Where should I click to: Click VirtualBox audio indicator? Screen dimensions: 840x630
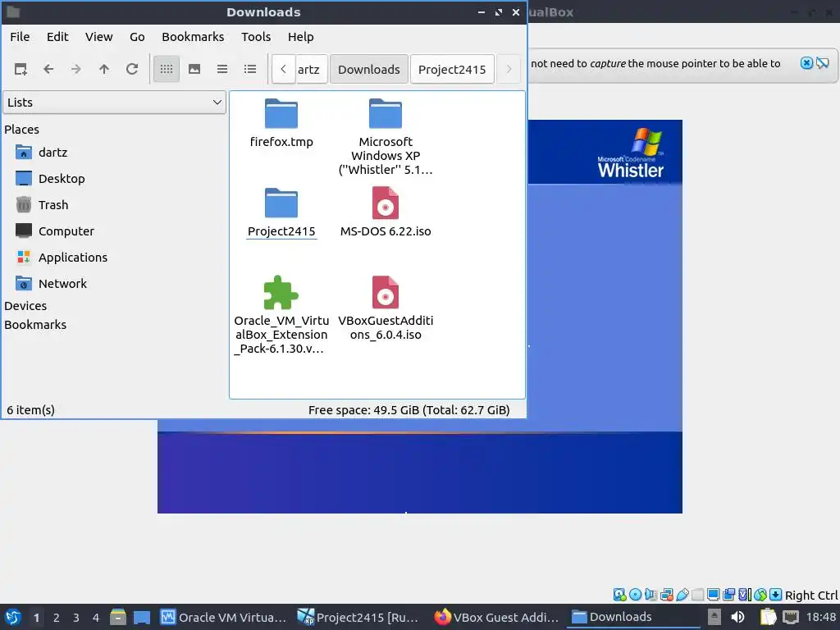pyautogui.click(x=651, y=595)
